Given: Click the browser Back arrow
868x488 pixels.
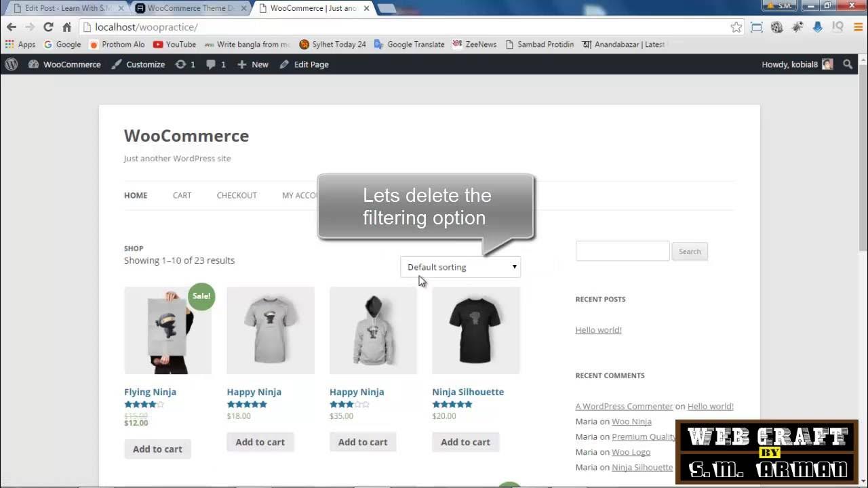Looking at the screenshot, I should pos(12,27).
